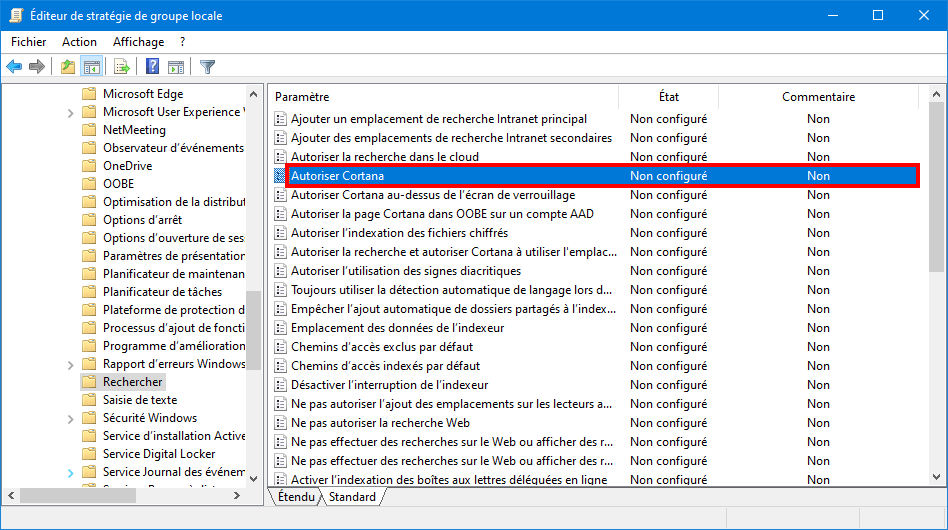Click the policy list scroll up arrow
Screen dimensions: 948x530
coord(936,94)
